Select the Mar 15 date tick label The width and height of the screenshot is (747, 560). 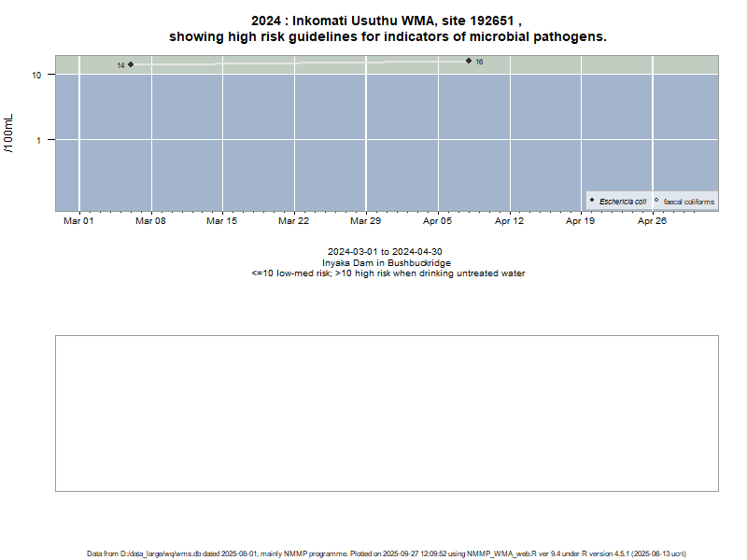click(221, 221)
